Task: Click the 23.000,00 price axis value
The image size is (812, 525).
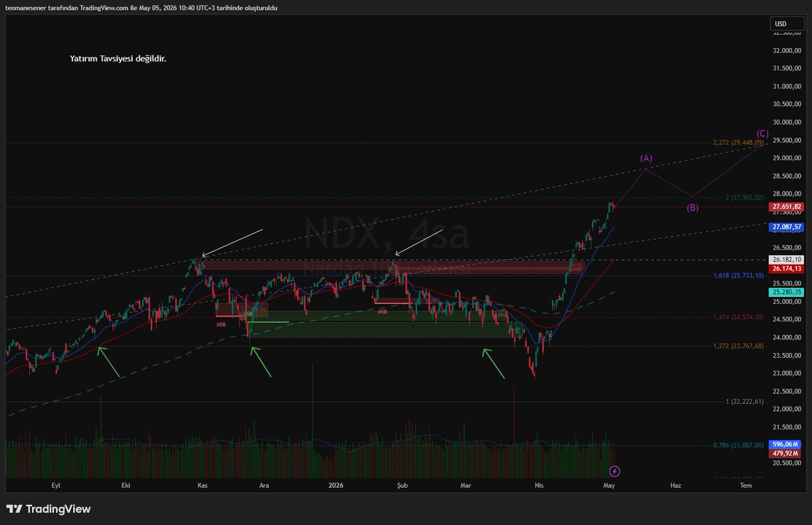Action: (x=788, y=373)
